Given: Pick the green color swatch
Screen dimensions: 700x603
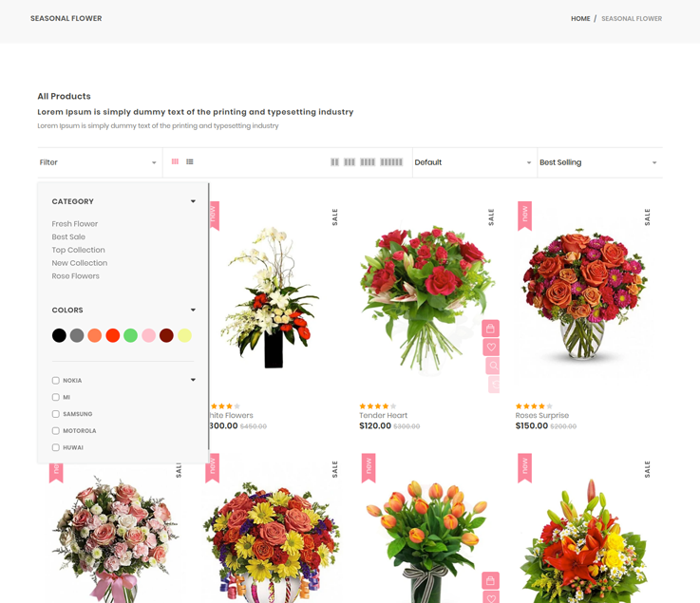Looking at the screenshot, I should pyautogui.click(x=131, y=335).
